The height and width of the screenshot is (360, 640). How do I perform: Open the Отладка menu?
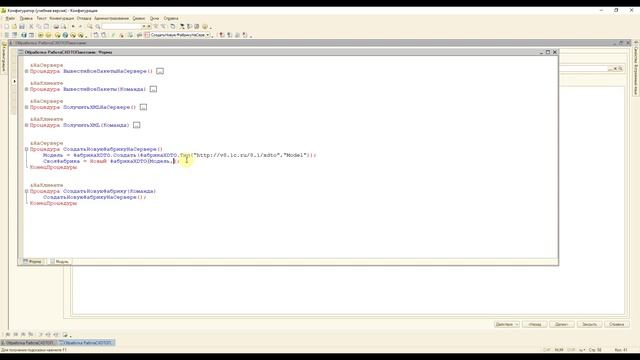click(x=84, y=18)
